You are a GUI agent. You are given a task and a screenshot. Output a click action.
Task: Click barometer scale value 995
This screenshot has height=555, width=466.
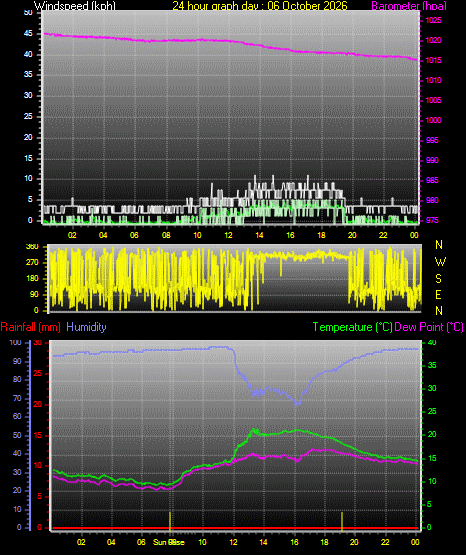(x=432, y=140)
